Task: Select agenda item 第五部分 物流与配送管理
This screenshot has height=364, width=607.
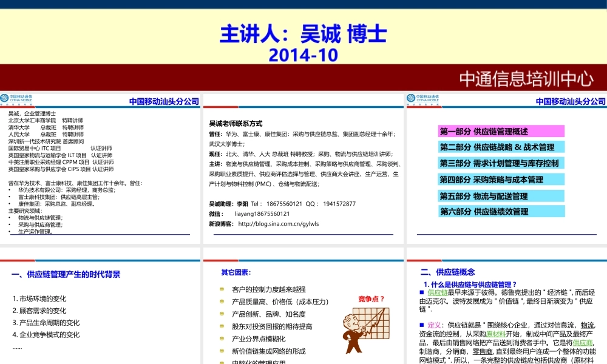Action: tap(501, 196)
